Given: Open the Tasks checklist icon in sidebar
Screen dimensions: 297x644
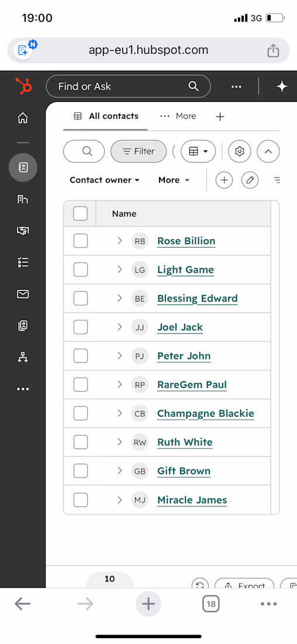Looking at the screenshot, I should (23, 262).
